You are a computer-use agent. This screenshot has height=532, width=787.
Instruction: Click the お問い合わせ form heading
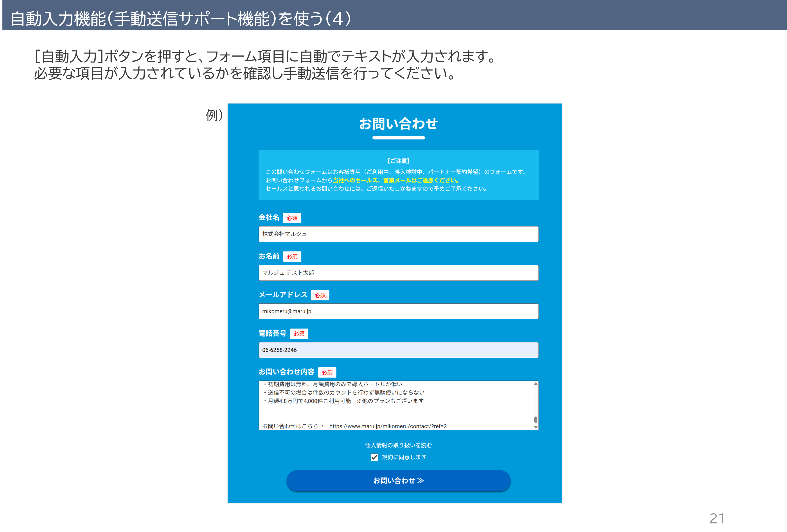coord(398,124)
